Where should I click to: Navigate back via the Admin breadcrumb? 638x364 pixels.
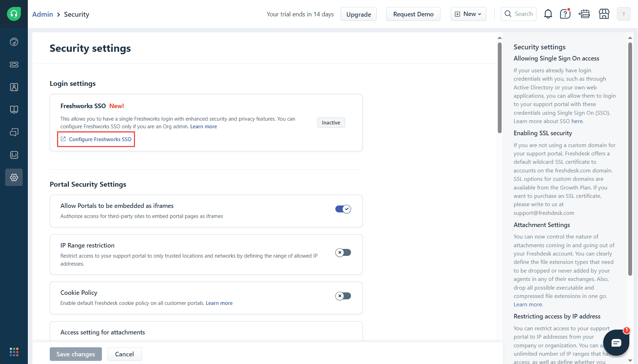(42, 14)
